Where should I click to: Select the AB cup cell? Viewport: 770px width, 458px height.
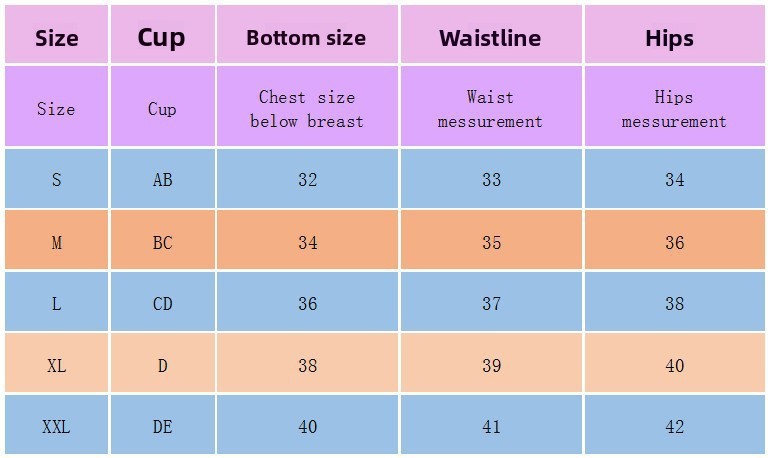(162, 180)
